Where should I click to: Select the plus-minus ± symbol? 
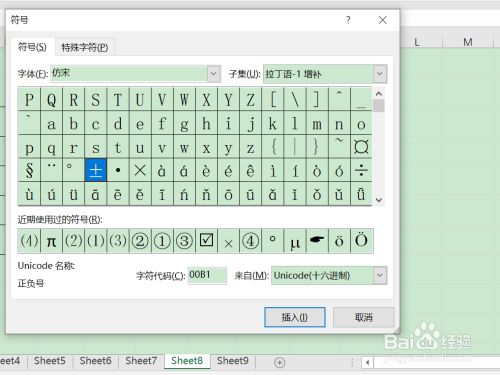pos(96,170)
